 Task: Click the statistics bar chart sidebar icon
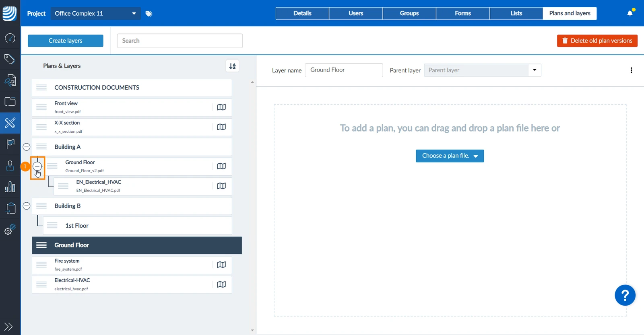pos(10,187)
